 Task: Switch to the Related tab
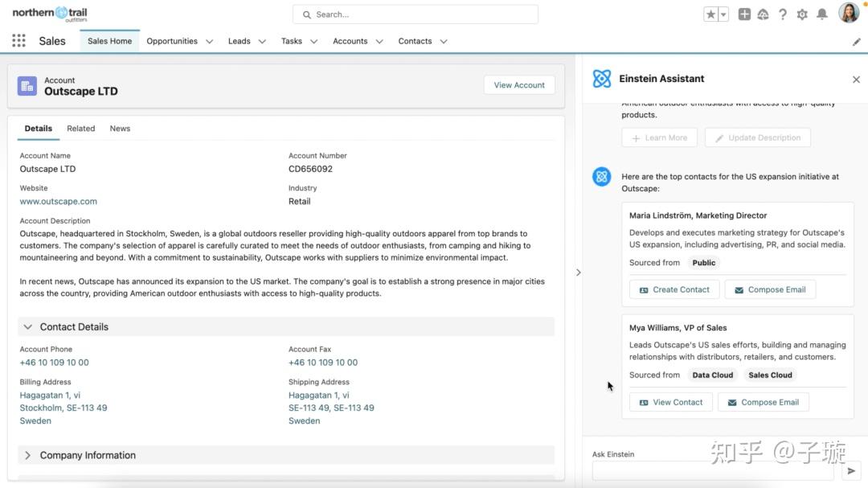(80, 128)
